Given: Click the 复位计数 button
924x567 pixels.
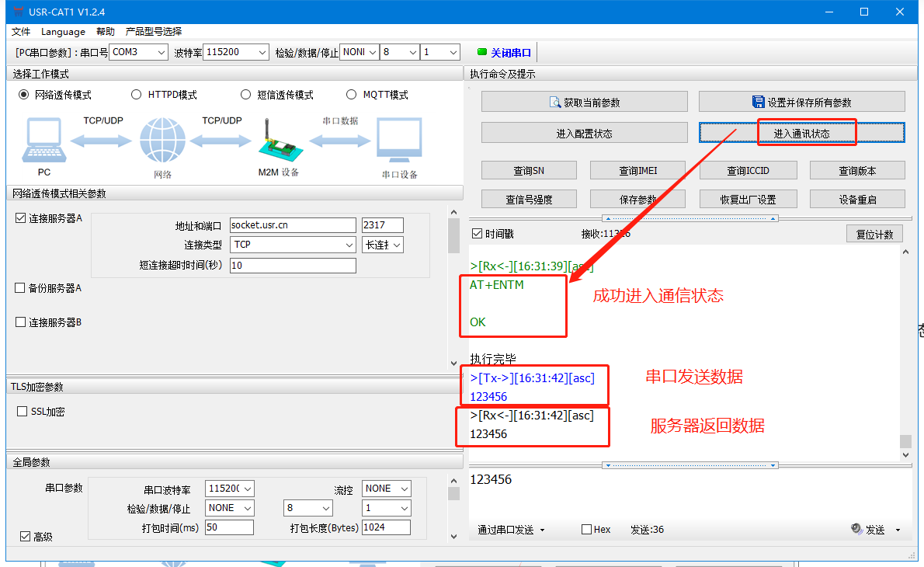Looking at the screenshot, I should 874,234.
